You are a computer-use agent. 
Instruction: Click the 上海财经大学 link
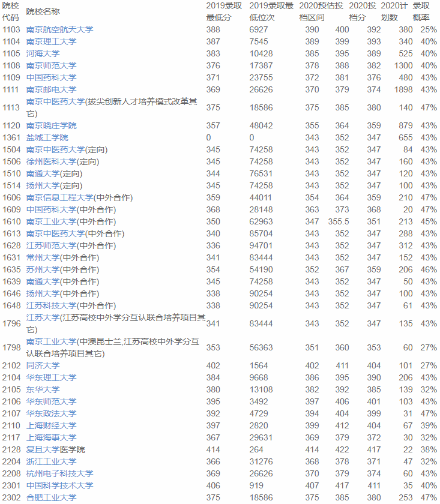point(52,425)
